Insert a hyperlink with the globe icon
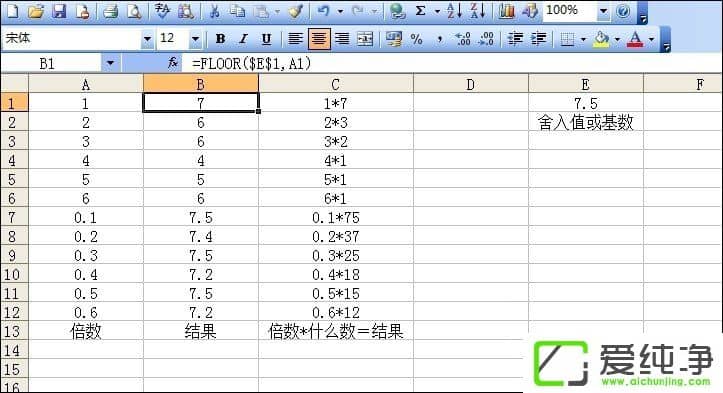 point(397,11)
